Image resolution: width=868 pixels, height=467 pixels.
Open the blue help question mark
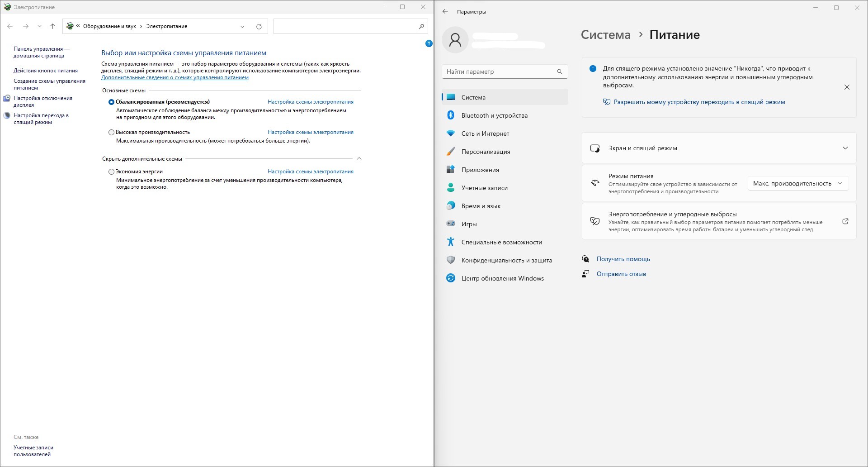[429, 43]
